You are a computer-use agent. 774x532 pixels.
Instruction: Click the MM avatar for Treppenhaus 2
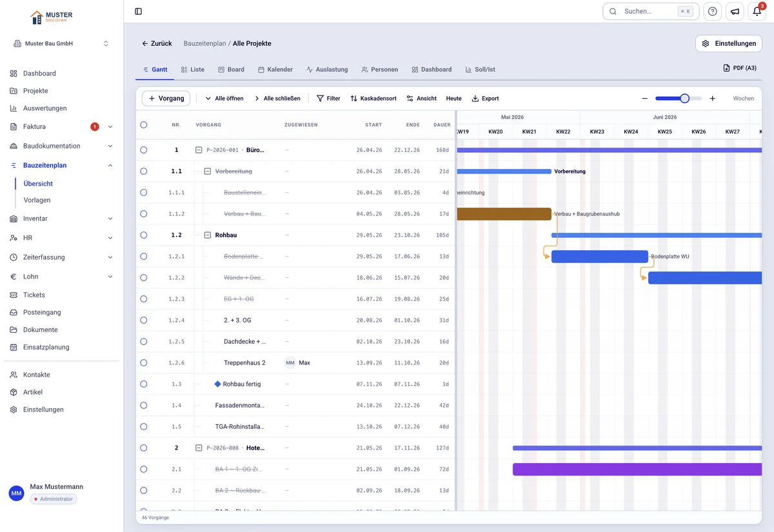[x=290, y=362]
